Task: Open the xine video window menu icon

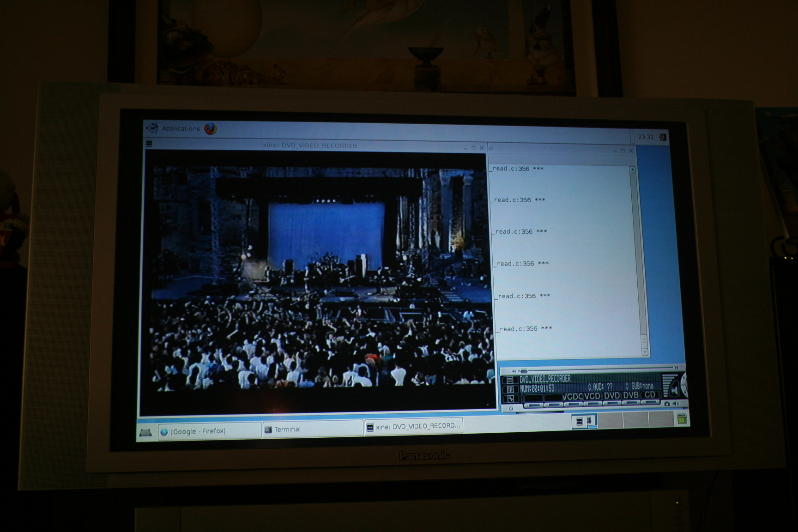Action: (x=149, y=144)
